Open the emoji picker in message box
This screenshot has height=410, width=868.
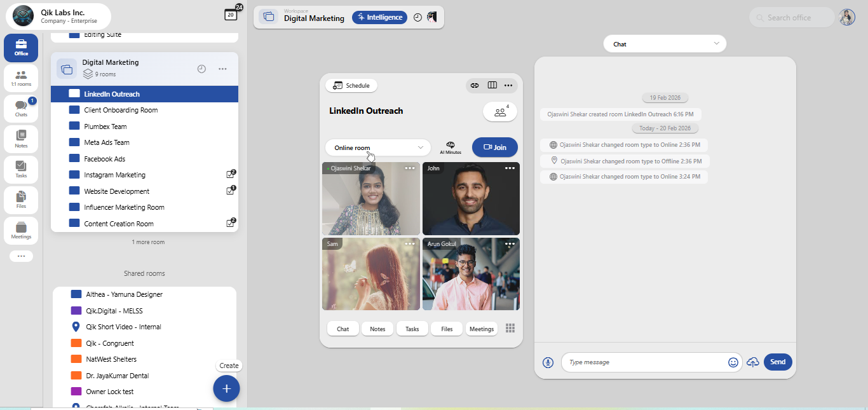(x=733, y=362)
